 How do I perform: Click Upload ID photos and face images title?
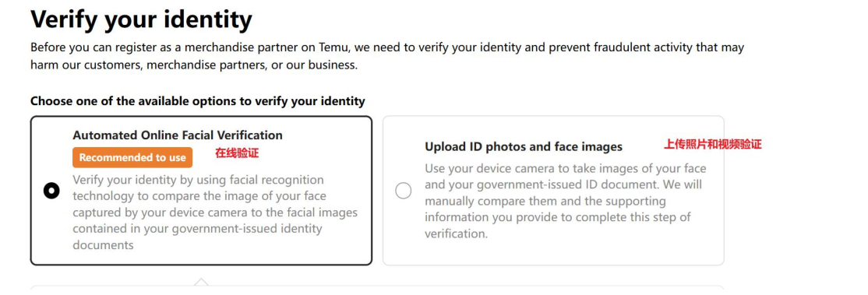coord(524,146)
